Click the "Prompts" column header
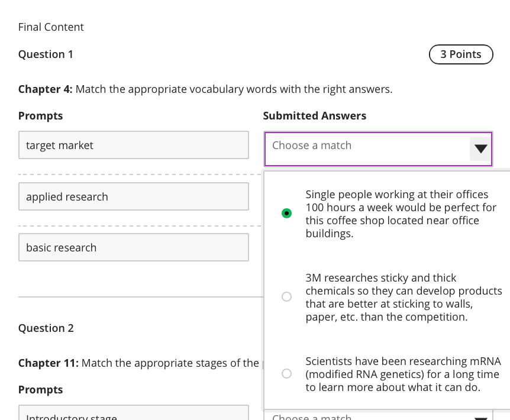Image resolution: width=510 pixels, height=420 pixels. coord(40,115)
